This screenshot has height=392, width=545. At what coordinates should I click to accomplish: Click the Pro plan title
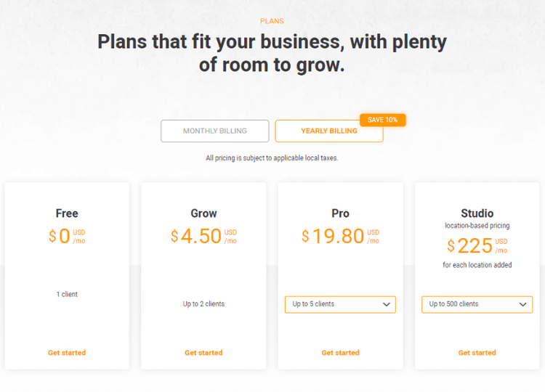[340, 213]
